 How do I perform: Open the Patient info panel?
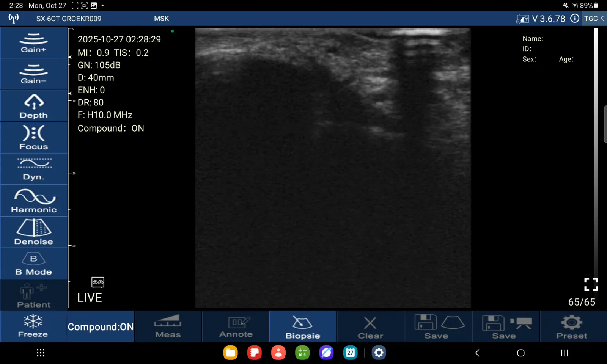34,295
